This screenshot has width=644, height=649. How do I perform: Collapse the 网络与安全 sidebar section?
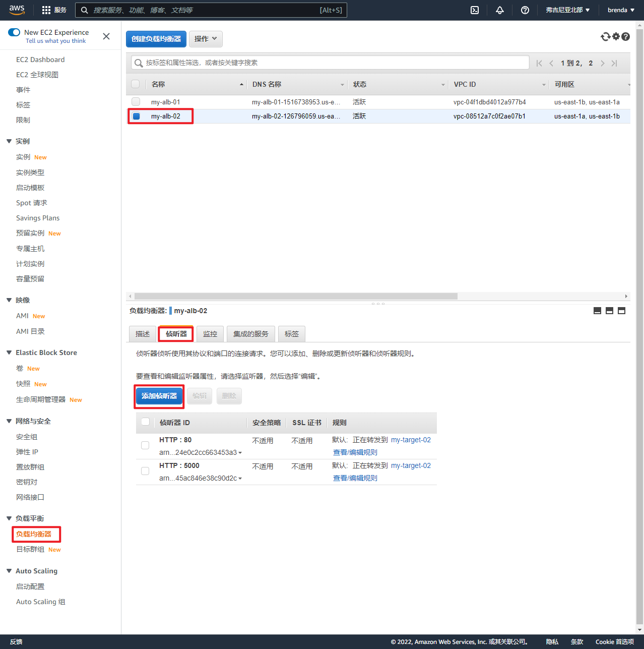[9, 421]
